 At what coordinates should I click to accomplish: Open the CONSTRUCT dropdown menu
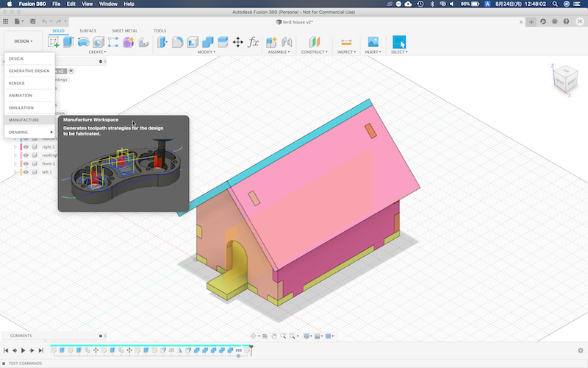[x=315, y=52]
